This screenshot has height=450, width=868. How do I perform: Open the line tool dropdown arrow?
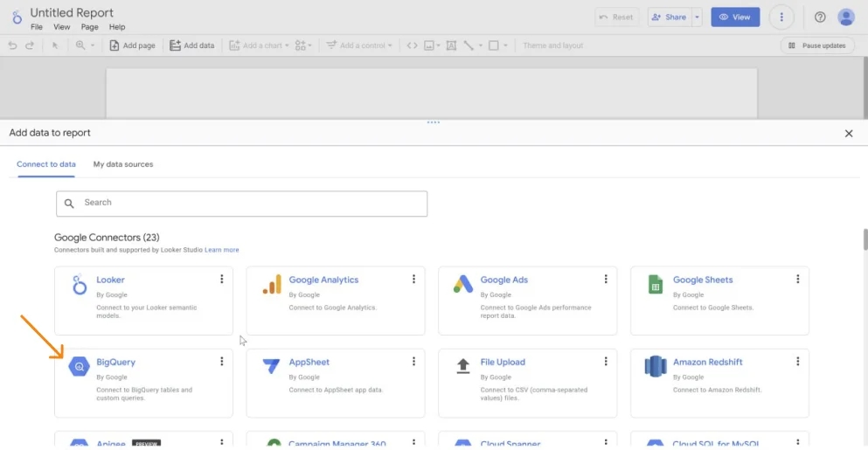point(481,45)
